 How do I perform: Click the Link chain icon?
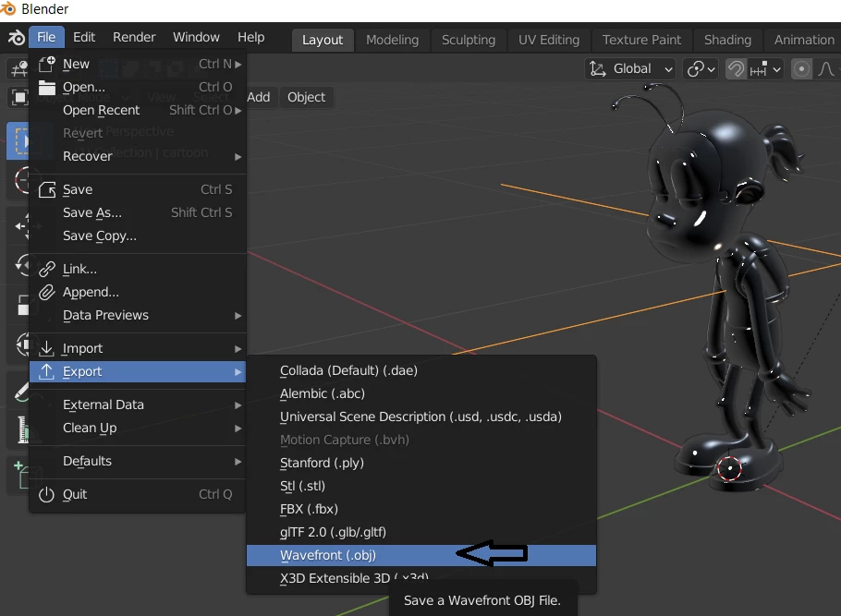(x=46, y=269)
